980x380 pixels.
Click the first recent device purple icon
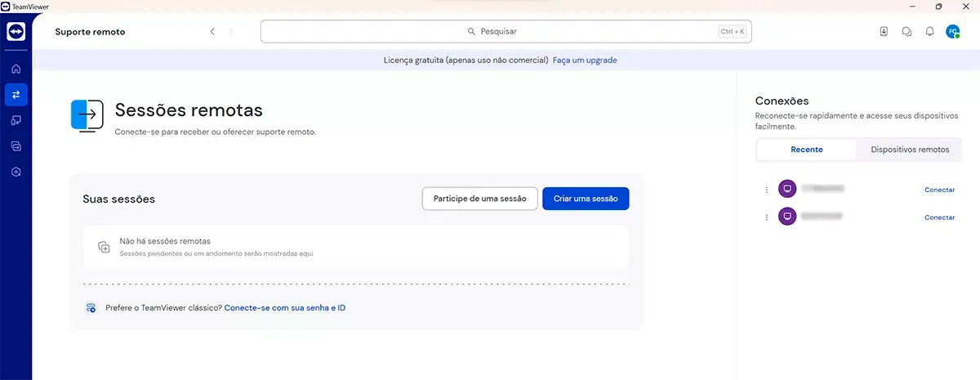pos(787,190)
